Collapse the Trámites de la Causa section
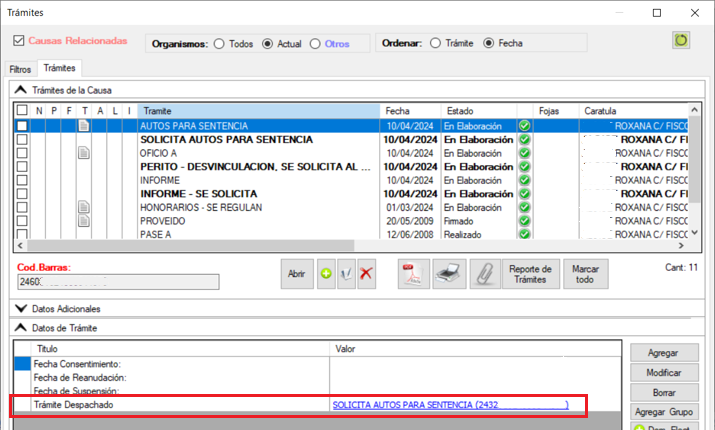The height and width of the screenshot is (430, 715). (21, 90)
